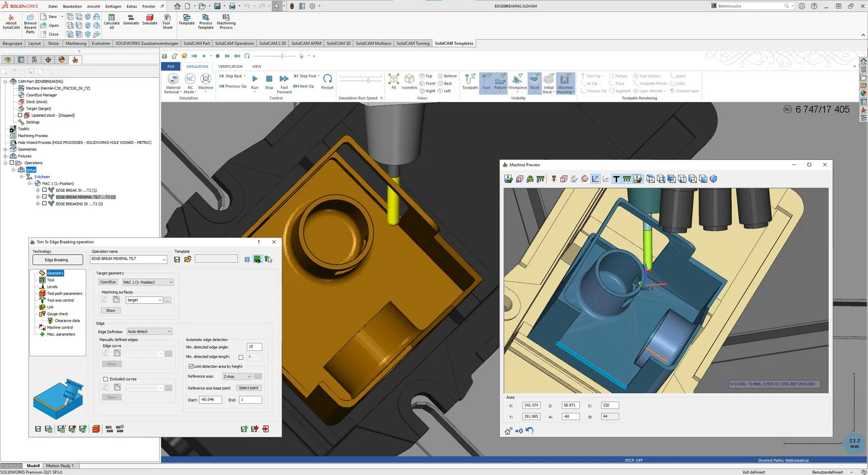This screenshot has width=868, height=475.
Task: Switch to SolidCAM 2.5D tab
Action: 273,43
